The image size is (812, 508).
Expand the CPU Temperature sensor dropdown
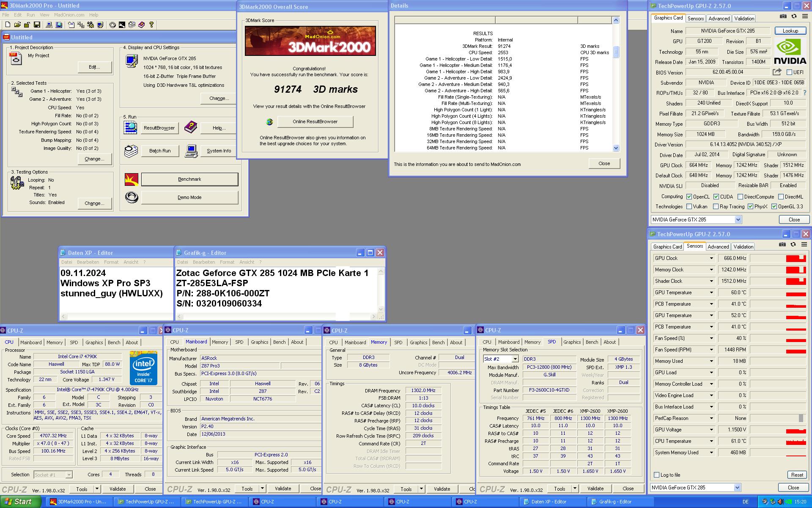click(x=711, y=441)
